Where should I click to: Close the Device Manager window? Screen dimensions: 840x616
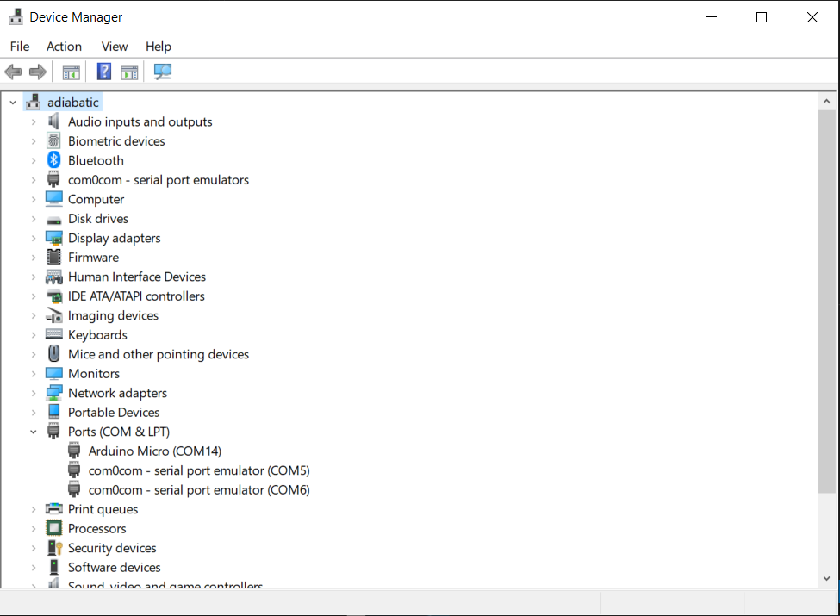tap(812, 17)
